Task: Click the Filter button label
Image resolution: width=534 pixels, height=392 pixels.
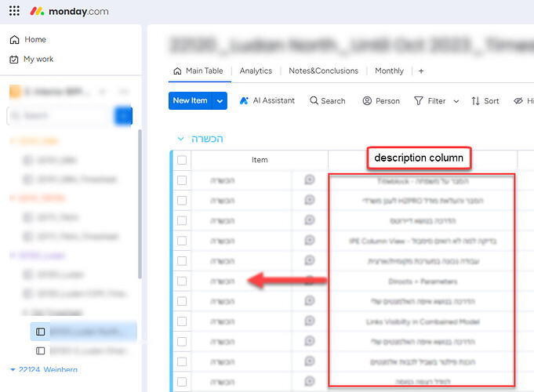Action: tap(437, 101)
